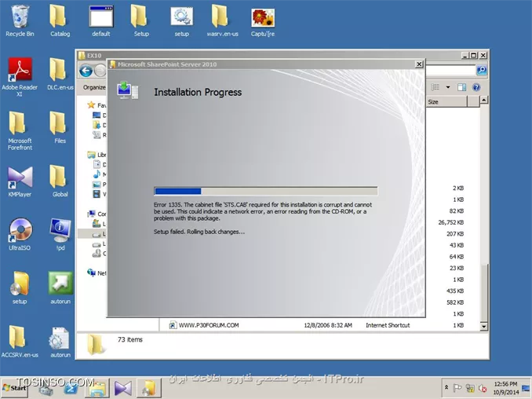Open the Organize menu in EX10 window
Viewport: 532px width, 399px height.
click(94, 87)
